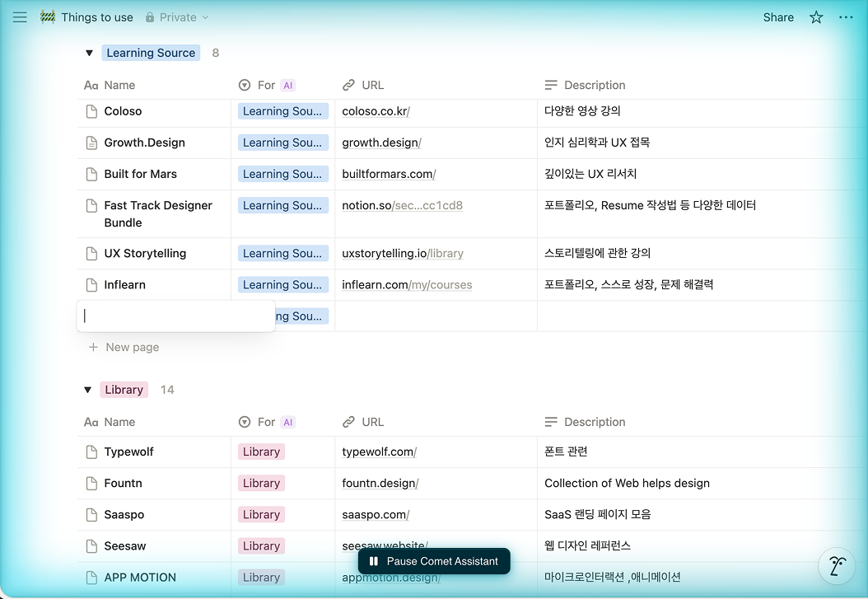Open the Built for Mars page name
868x599 pixels.
141,175
